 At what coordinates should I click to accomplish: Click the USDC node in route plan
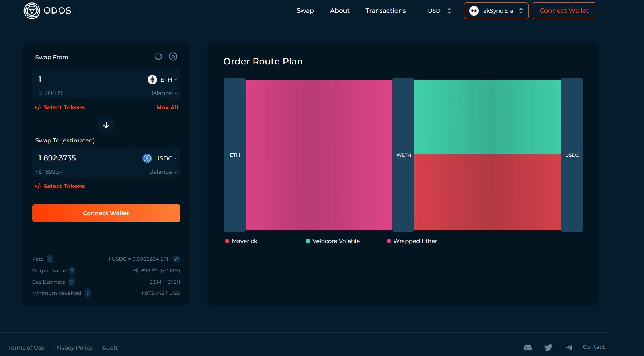tap(572, 155)
